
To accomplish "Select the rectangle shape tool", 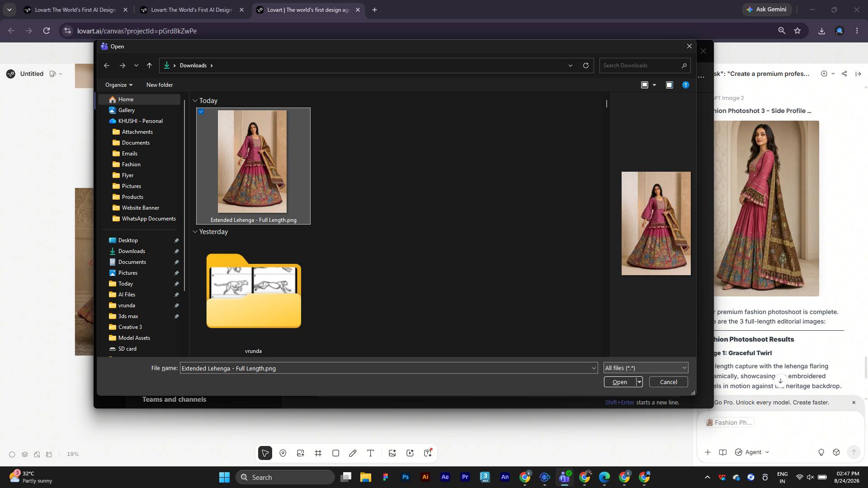I will [x=335, y=453].
